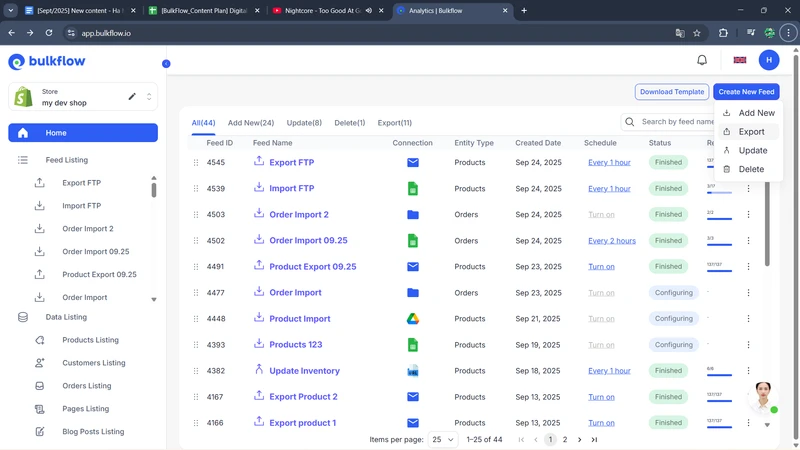
Task: Collapse the Feed Listing section
Action: coord(66,160)
